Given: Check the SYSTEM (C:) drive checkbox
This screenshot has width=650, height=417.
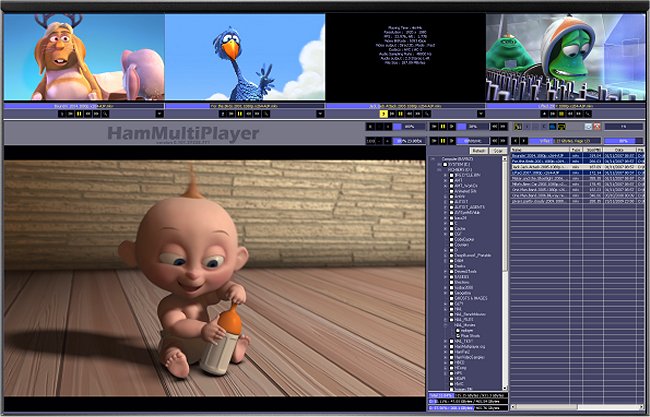Looking at the screenshot, I should 445,165.
